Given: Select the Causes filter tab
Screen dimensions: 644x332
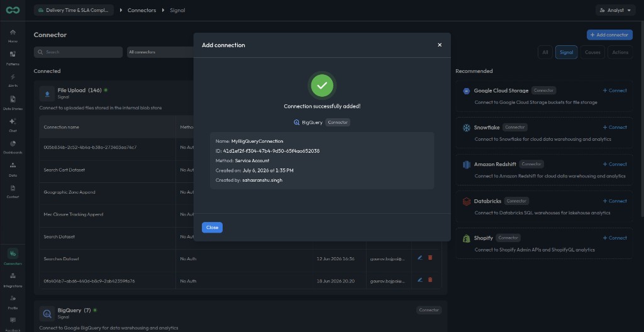Looking at the screenshot, I should click(592, 52).
